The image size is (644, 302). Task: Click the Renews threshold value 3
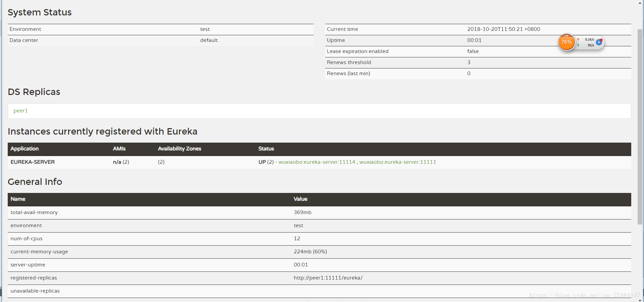pyautogui.click(x=469, y=62)
